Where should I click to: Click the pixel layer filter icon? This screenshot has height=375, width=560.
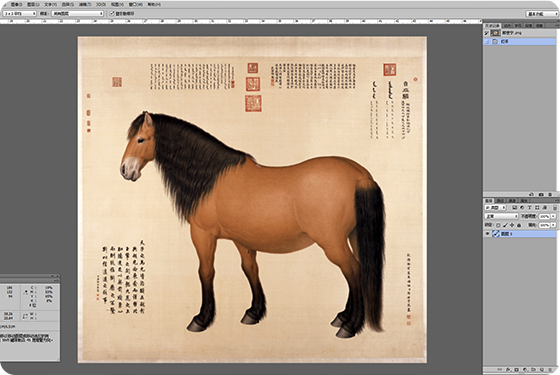click(x=515, y=208)
